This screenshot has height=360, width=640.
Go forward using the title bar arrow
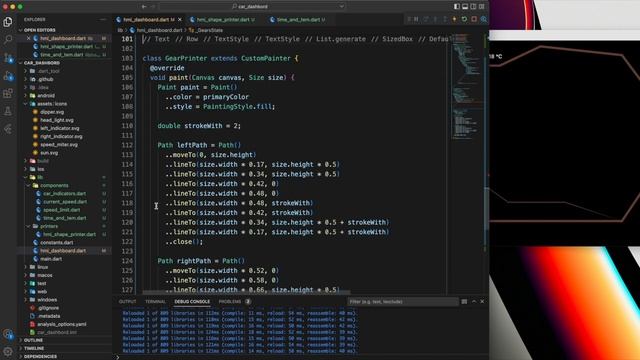(x=153, y=7)
